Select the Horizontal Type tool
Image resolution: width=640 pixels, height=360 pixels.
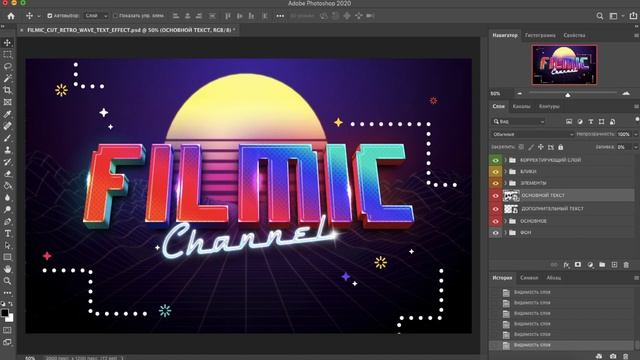point(7,233)
